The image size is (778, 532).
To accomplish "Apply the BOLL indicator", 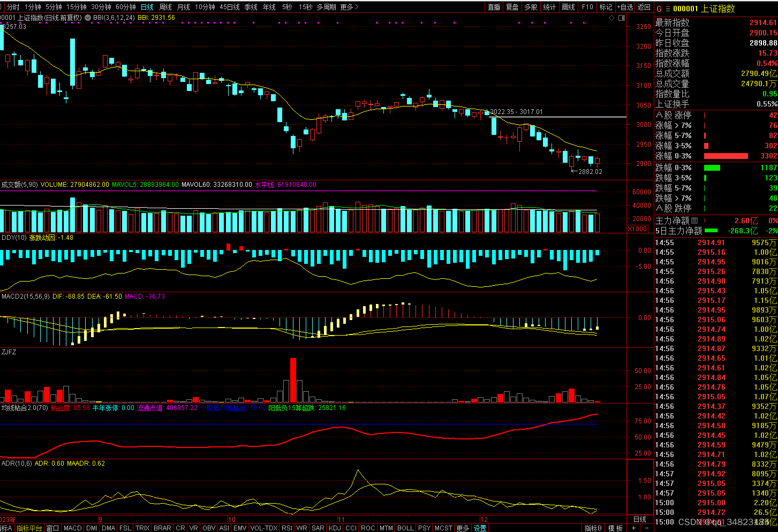I will 405,528.
